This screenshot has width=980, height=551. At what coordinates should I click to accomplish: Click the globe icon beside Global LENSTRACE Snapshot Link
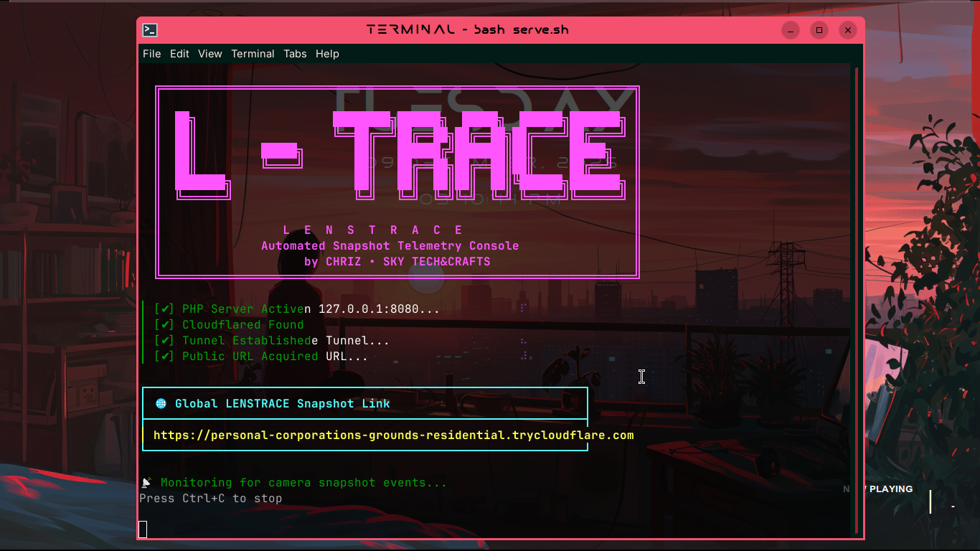(161, 404)
